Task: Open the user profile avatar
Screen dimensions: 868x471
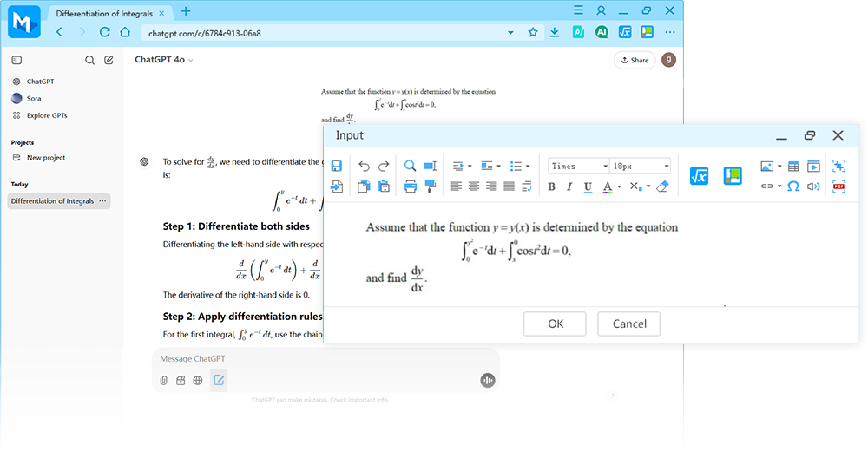Action: tap(668, 60)
